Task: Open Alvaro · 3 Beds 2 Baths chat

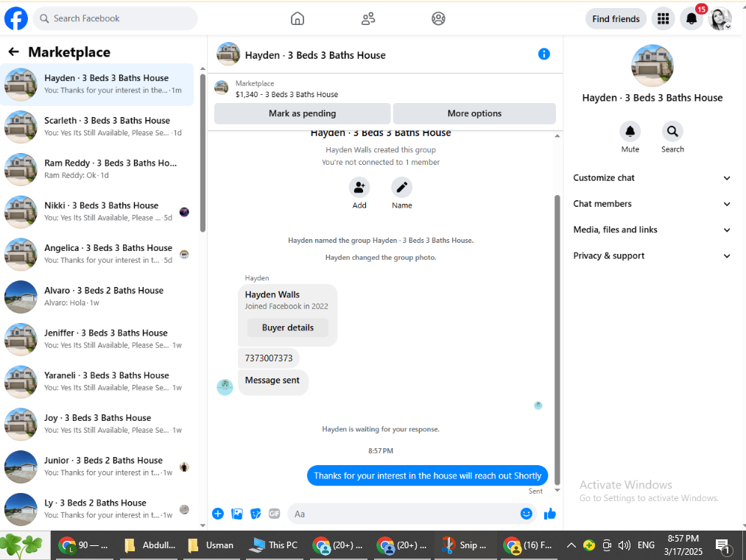Action: (97, 296)
